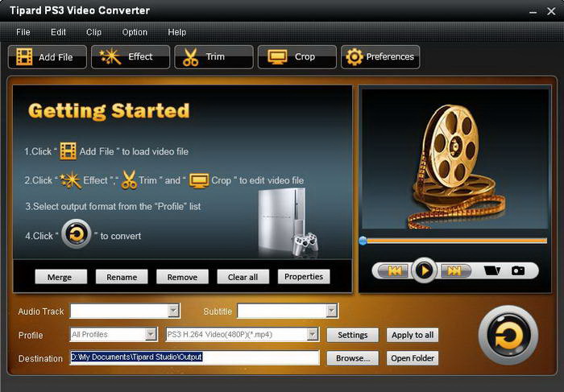The width and height of the screenshot is (564, 392).
Task: Open the snapshot folder icon
Action: (491, 270)
